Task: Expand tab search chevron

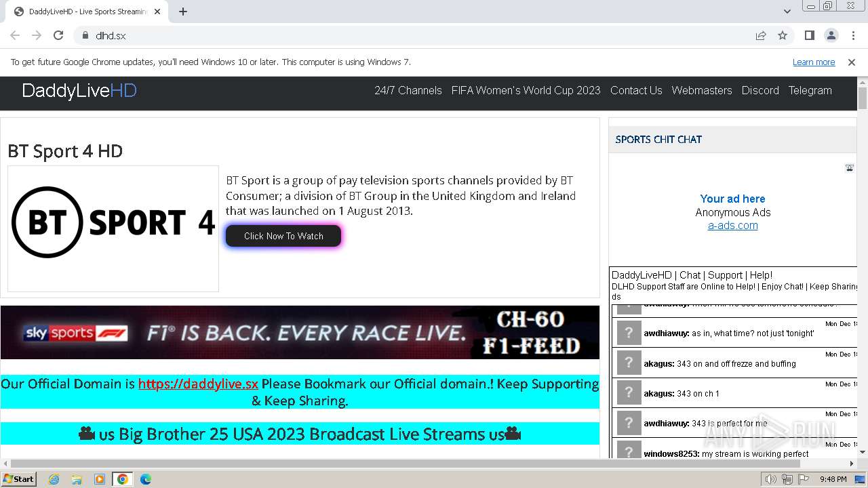Action: [x=787, y=12]
